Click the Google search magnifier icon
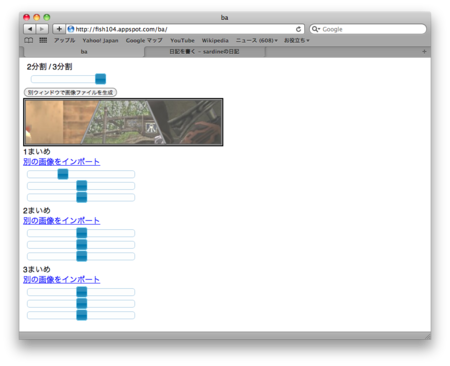The image size is (450, 366). (315, 29)
